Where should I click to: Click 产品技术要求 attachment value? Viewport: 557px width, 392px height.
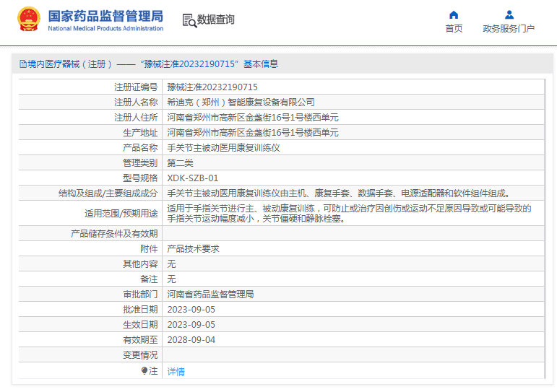click(x=193, y=249)
